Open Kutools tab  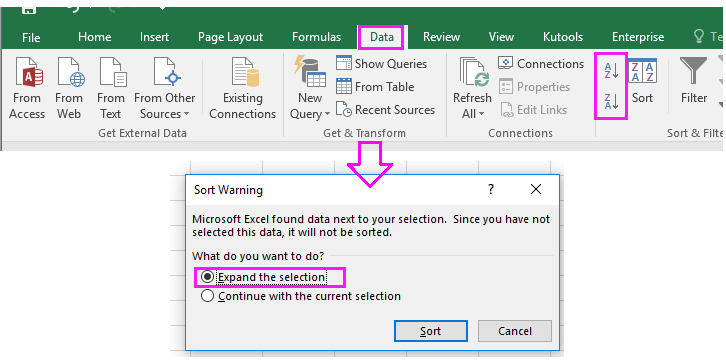[563, 37]
